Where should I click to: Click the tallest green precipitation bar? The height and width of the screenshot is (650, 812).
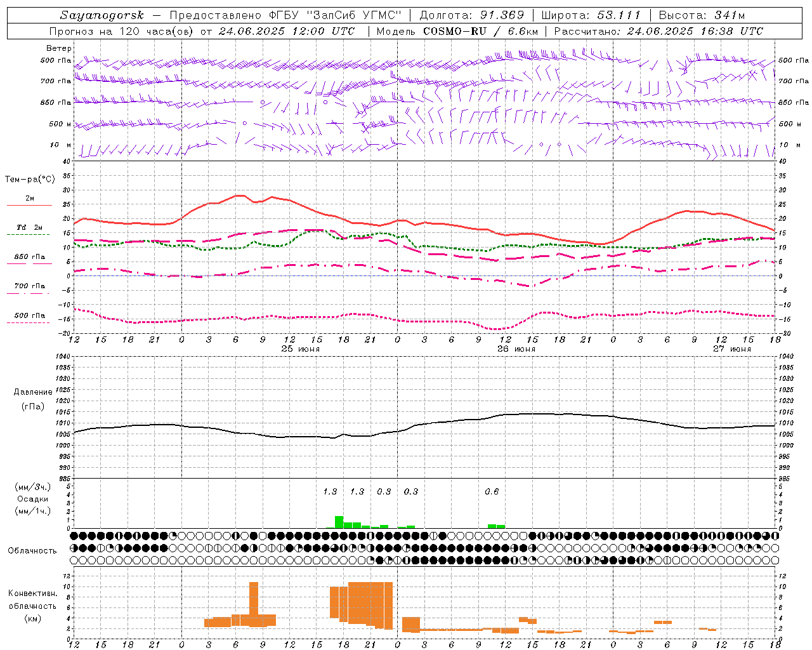(339, 522)
